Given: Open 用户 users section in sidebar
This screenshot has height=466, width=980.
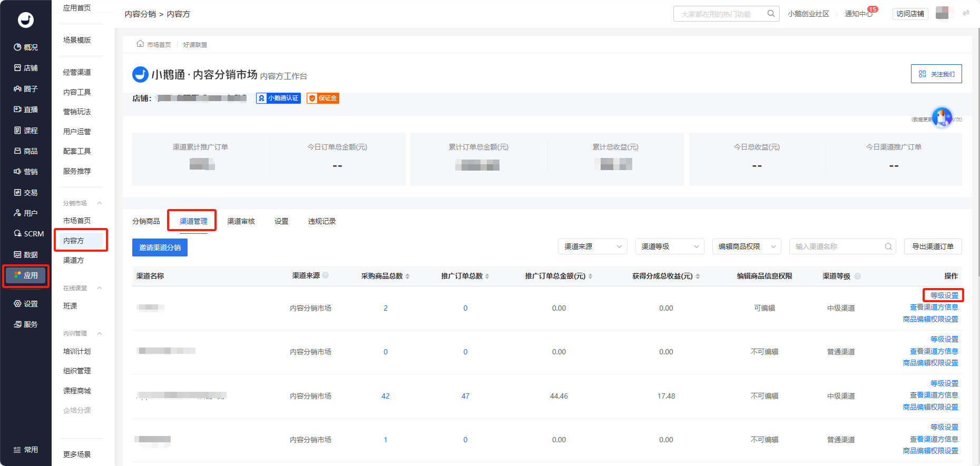Looking at the screenshot, I should [x=26, y=213].
